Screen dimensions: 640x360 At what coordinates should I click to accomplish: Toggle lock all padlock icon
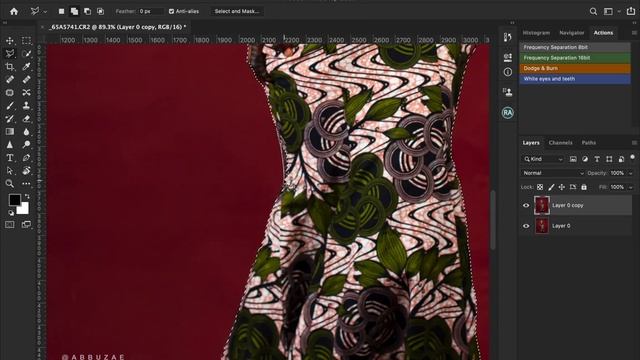click(584, 187)
